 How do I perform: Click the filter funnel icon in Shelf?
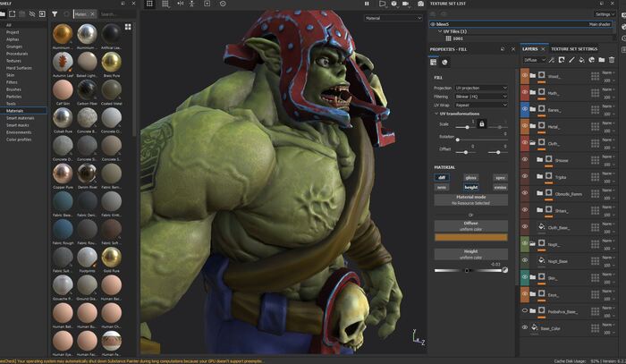(55, 14)
